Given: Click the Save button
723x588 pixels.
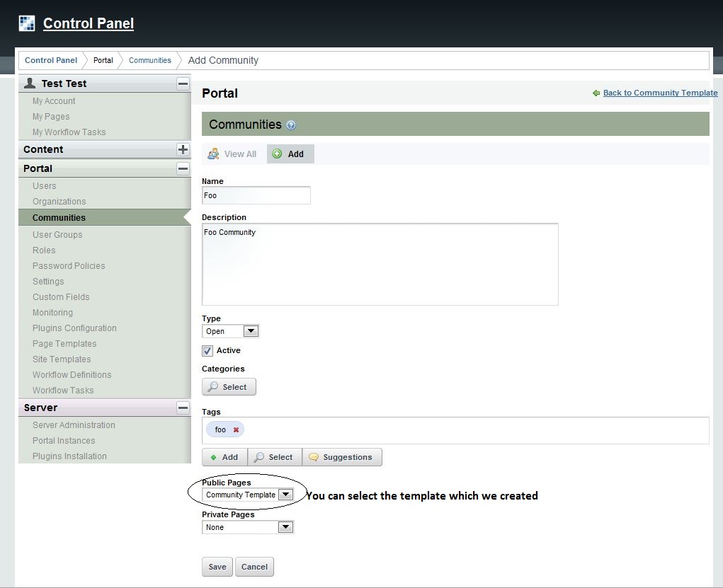Looking at the screenshot, I should coord(217,567).
